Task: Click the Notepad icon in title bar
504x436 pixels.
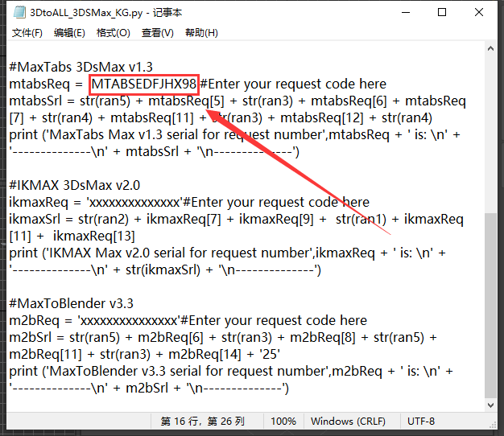Action: pos(19,13)
